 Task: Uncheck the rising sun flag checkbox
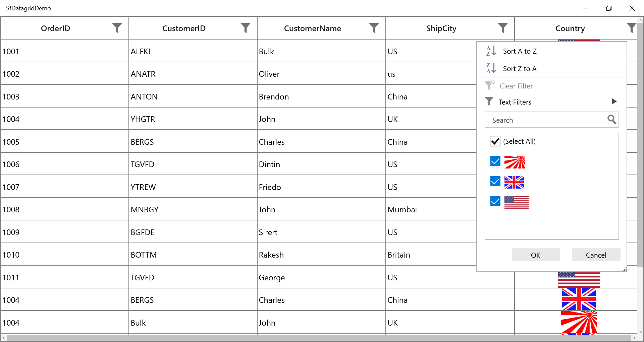pos(495,161)
